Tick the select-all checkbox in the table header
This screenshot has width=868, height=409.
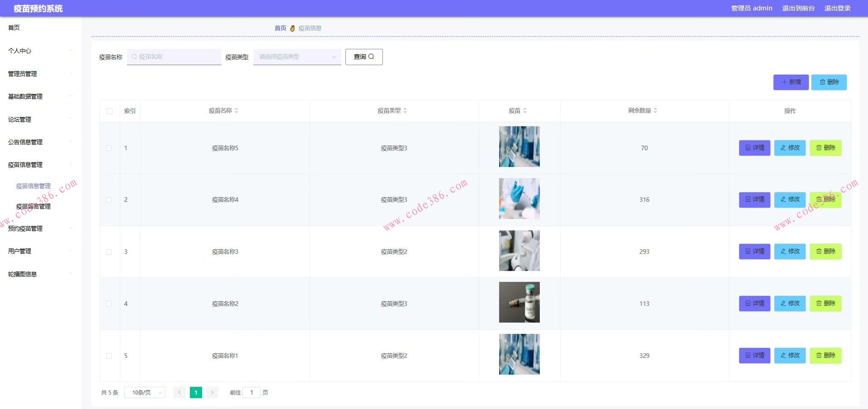[109, 111]
